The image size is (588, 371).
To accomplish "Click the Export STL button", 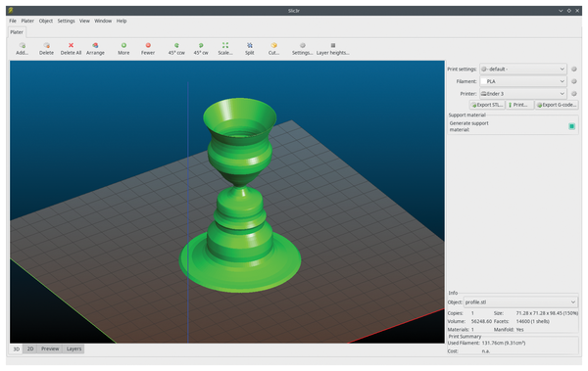I will pos(487,105).
